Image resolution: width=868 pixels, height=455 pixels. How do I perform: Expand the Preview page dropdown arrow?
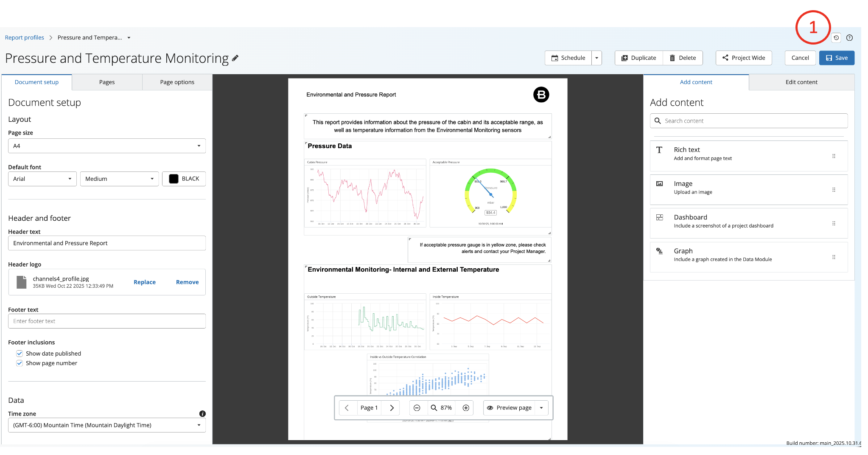(x=541, y=408)
